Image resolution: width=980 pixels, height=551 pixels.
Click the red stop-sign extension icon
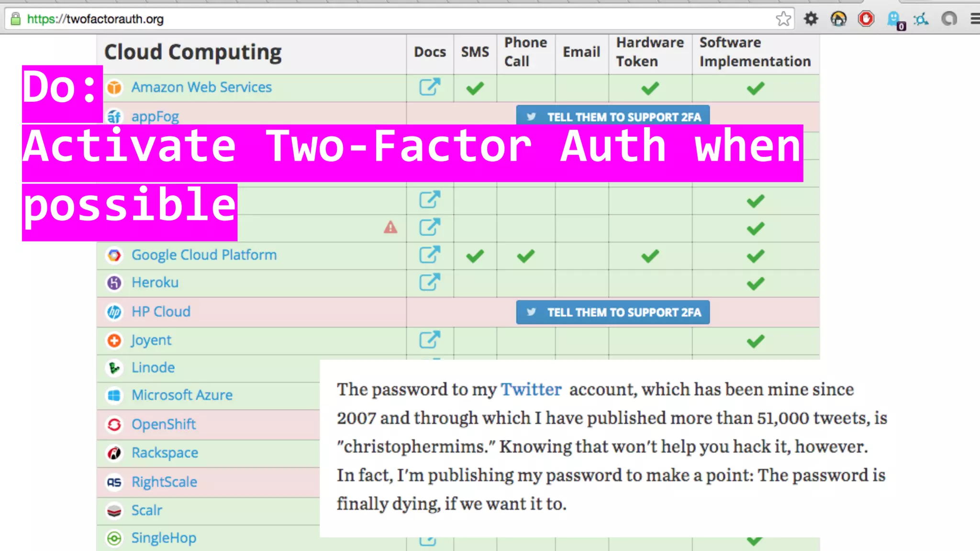pos(866,19)
